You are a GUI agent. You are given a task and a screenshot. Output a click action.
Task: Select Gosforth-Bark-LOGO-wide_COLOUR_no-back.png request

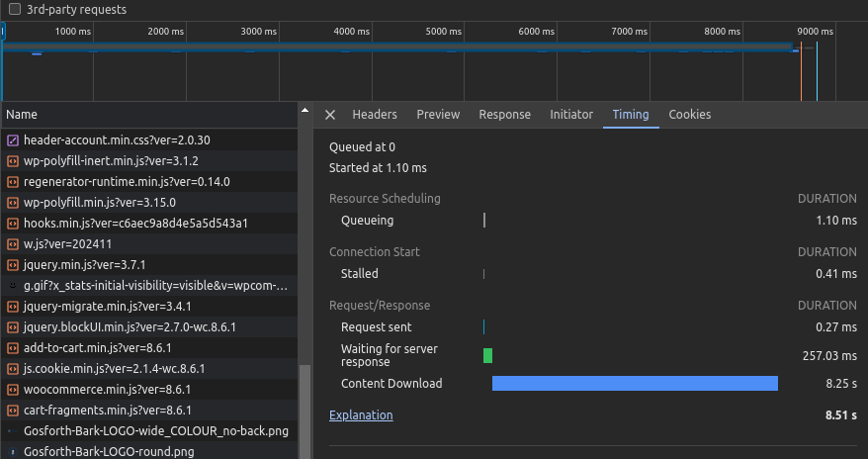pos(149,430)
